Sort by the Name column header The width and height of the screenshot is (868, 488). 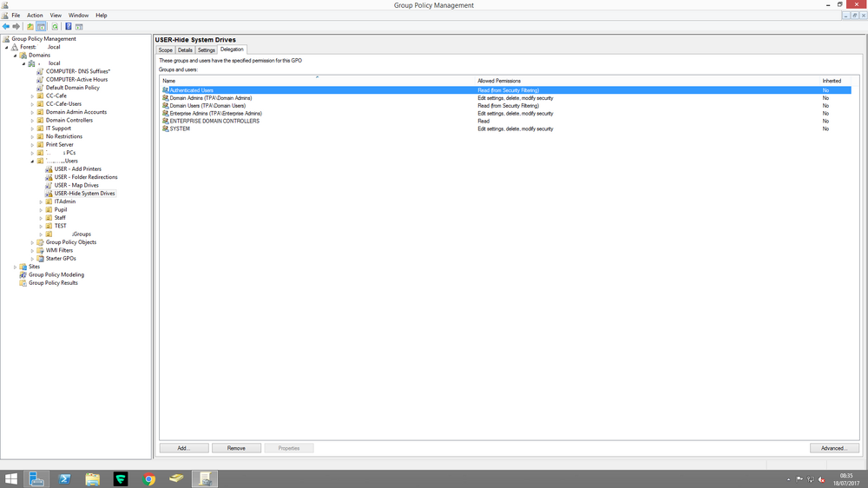click(x=317, y=81)
